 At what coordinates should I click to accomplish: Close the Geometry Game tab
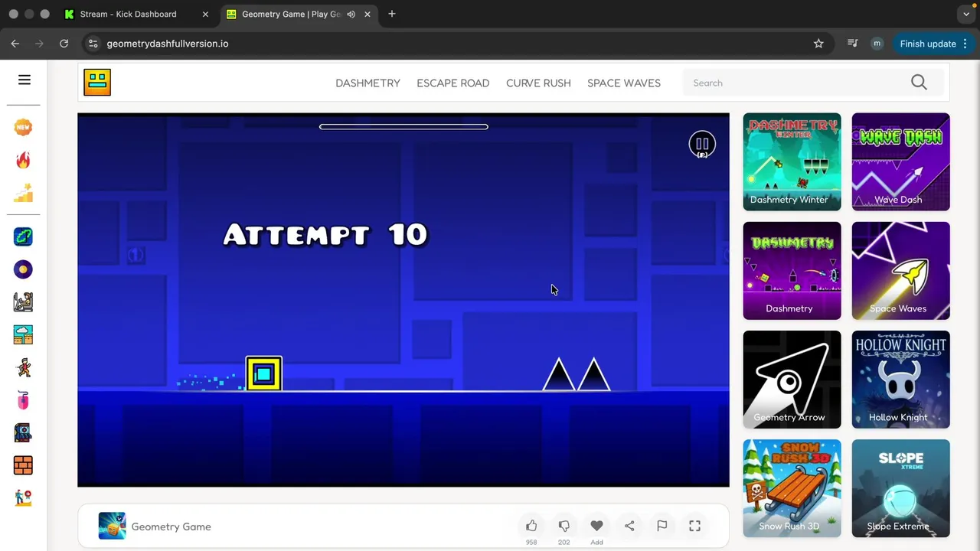pyautogui.click(x=367, y=14)
